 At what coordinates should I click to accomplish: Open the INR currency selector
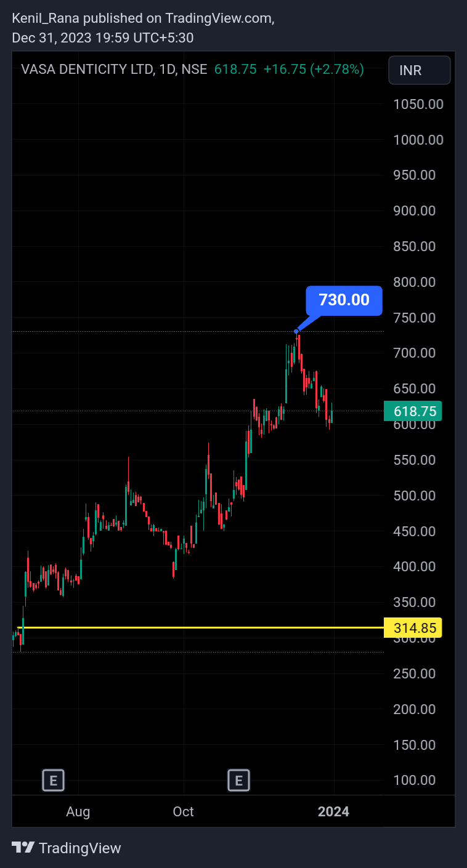(x=420, y=70)
